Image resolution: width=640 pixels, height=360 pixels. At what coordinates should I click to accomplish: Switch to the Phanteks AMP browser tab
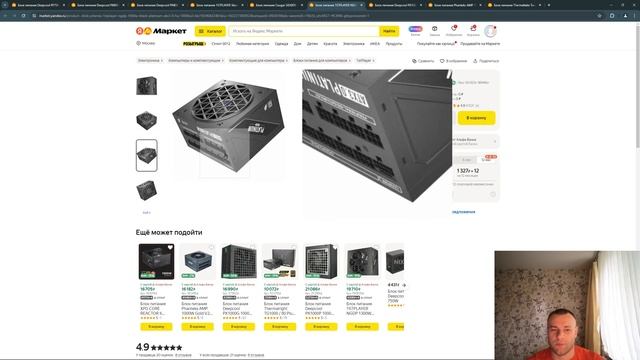(x=454, y=5)
